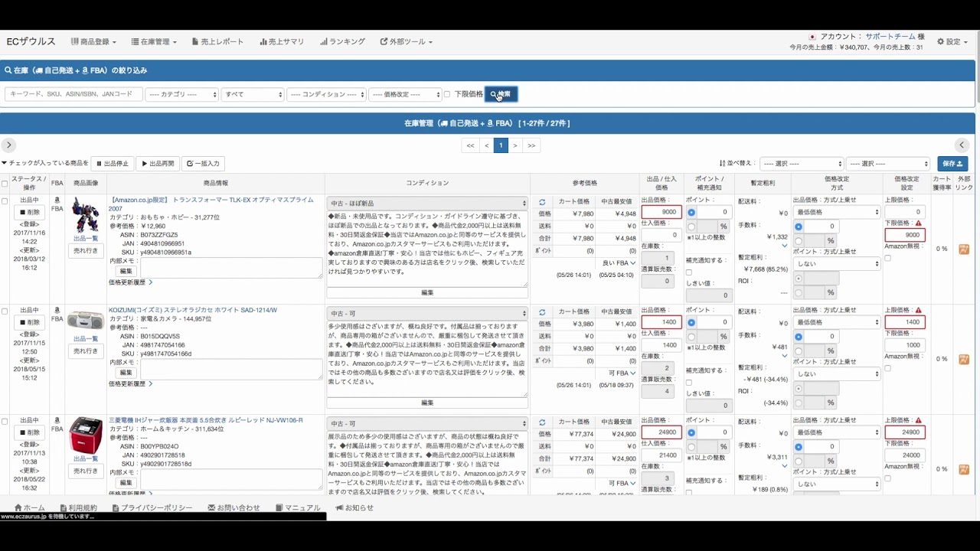Open the 在庫管理 menu
The width and height of the screenshot is (980, 551).
coord(154,42)
